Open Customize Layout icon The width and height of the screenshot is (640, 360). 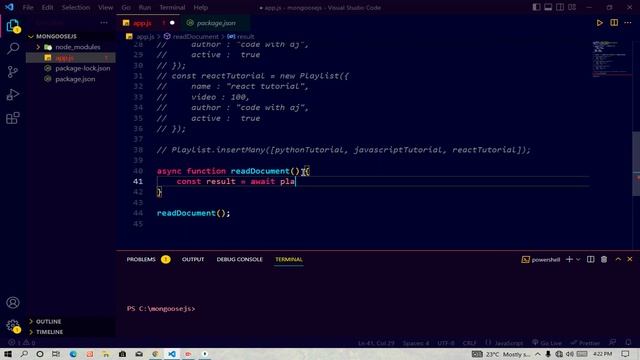coord(572,7)
